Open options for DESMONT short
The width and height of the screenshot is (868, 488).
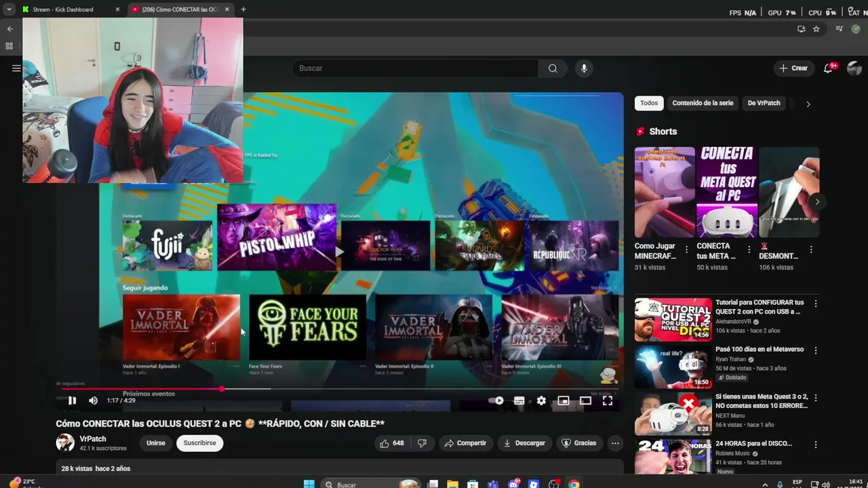point(811,249)
